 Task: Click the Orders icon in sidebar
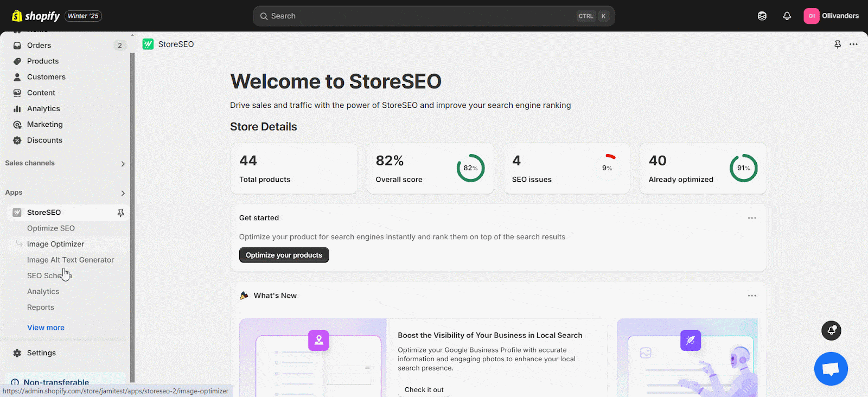point(17,46)
